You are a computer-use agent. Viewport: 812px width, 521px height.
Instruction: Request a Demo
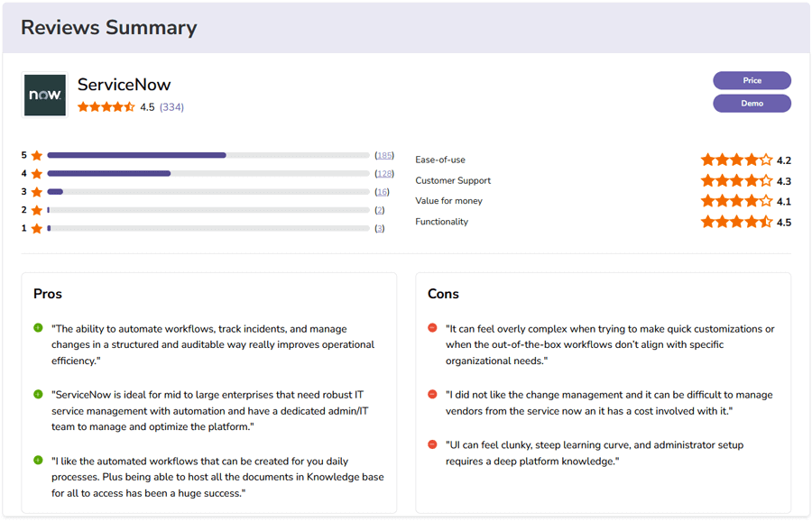click(x=752, y=103)
